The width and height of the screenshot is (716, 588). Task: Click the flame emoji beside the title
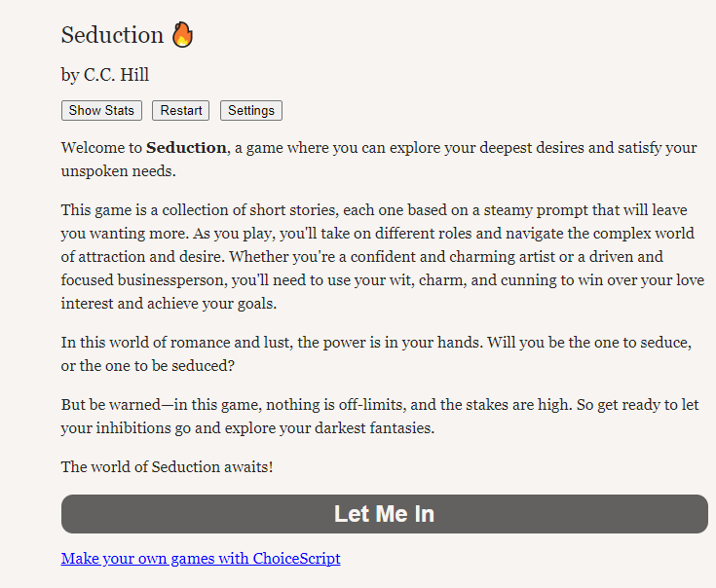tap(182, 35)
